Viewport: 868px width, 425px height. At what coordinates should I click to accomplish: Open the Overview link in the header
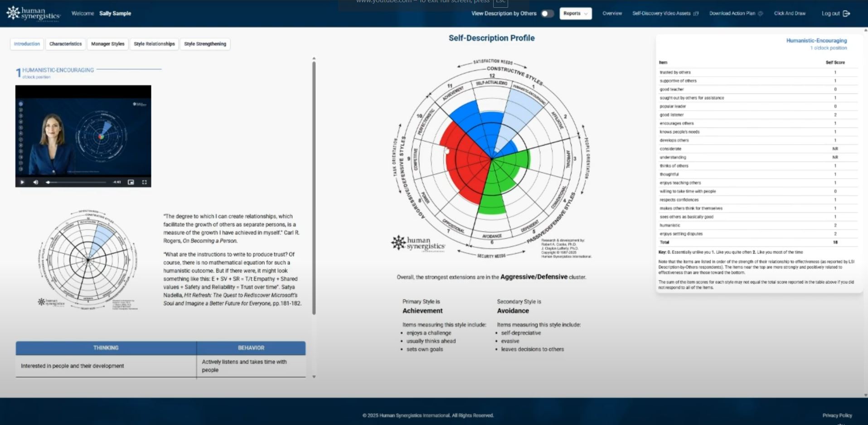point(612,14)
